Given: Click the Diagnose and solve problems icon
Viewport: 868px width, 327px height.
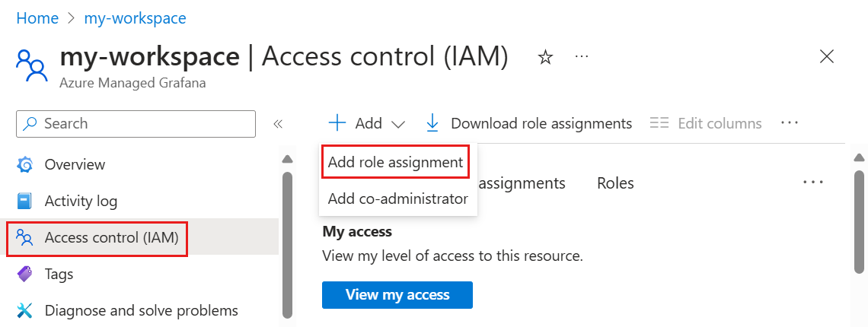Looking at the screenshot, I should [25, 310].
